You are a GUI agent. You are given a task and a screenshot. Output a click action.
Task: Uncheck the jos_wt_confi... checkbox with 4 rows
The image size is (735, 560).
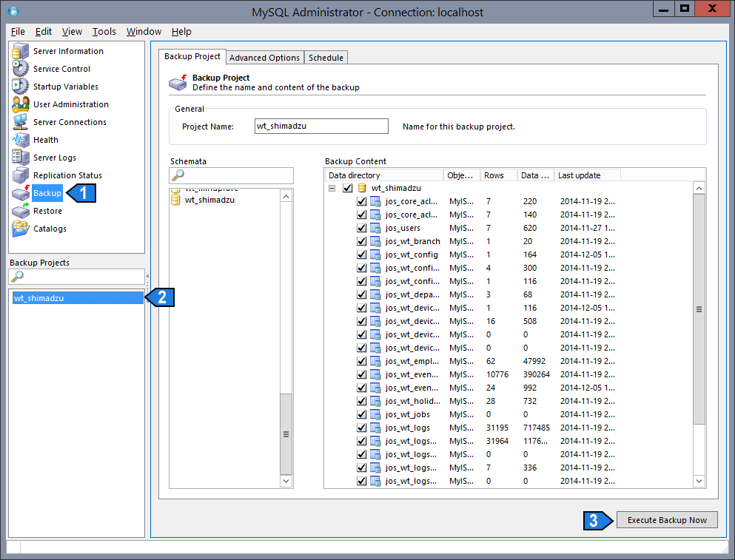361,268
